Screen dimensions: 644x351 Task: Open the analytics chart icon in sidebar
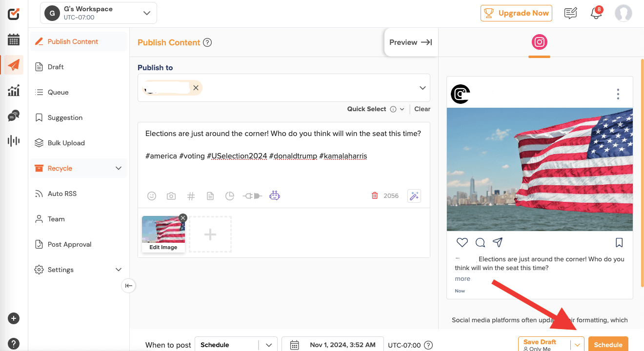click(13, 90)
